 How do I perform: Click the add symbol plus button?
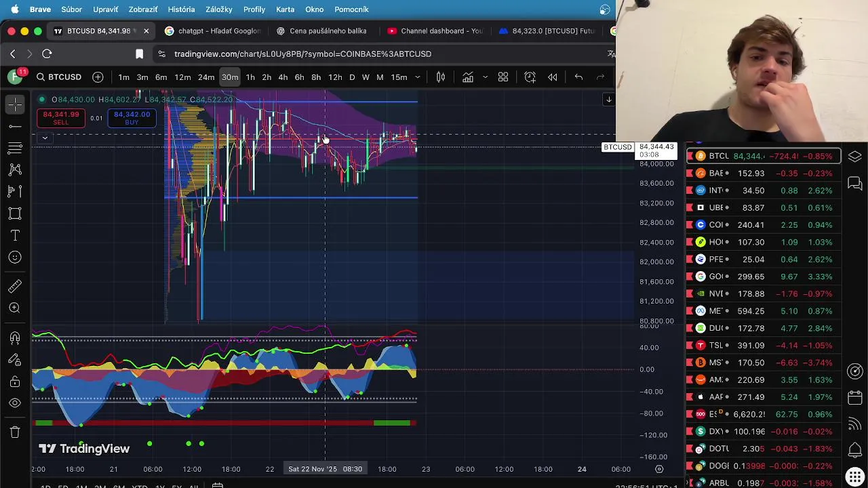click(x=98, y=77)
